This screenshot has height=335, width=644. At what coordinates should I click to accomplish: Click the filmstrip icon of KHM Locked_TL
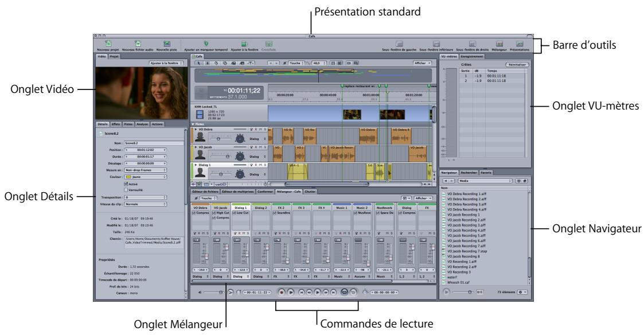click(x=200, y=114)
